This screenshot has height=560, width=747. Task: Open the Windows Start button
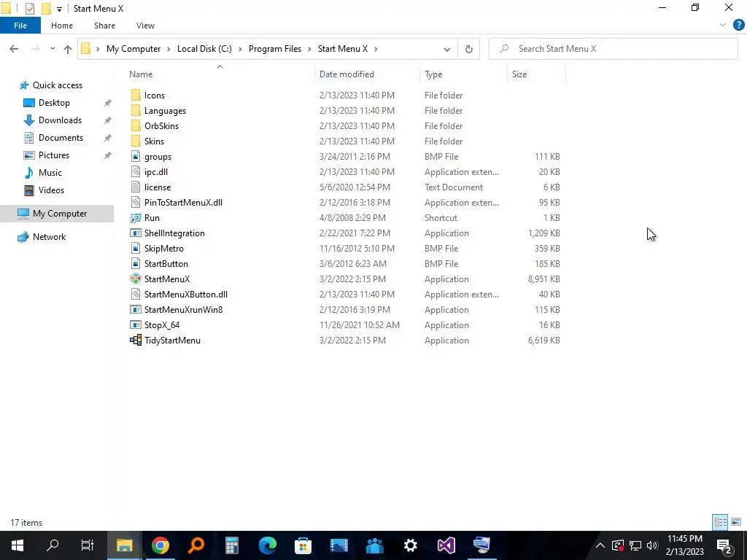point(18,545)
